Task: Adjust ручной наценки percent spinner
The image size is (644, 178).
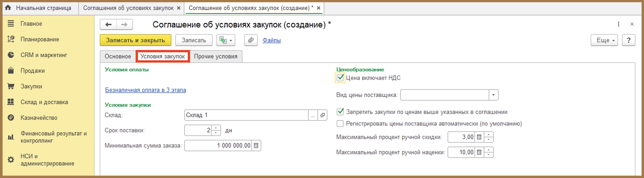Action: click(x=489, y=152)
